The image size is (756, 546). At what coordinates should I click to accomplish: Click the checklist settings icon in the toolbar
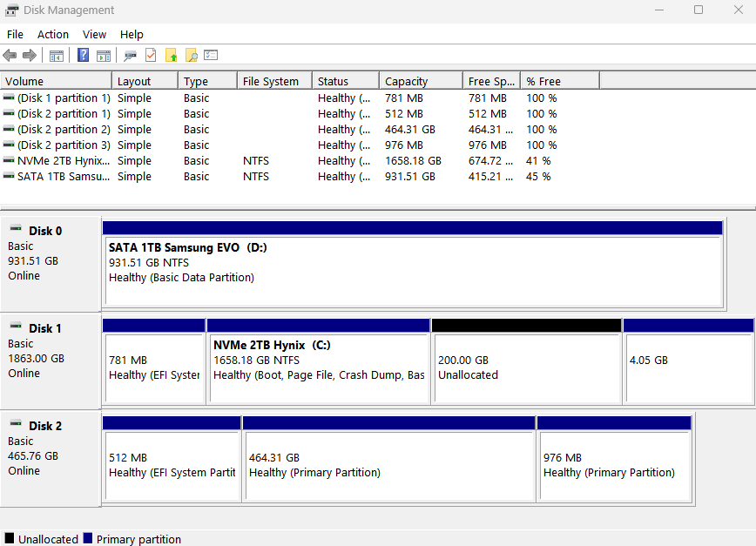pyautogui.click(x=211, y=56)
